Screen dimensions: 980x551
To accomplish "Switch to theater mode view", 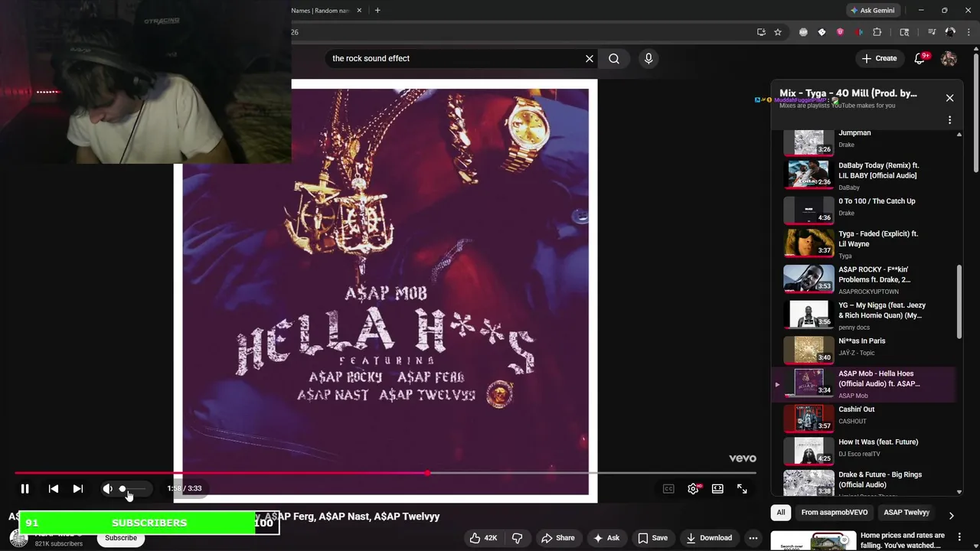I will pos(717,489).
